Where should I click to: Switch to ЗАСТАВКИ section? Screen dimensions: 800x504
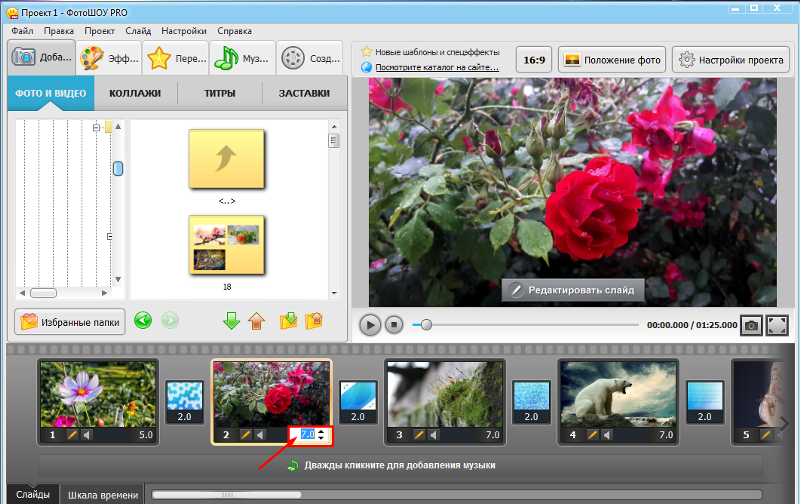304,93
